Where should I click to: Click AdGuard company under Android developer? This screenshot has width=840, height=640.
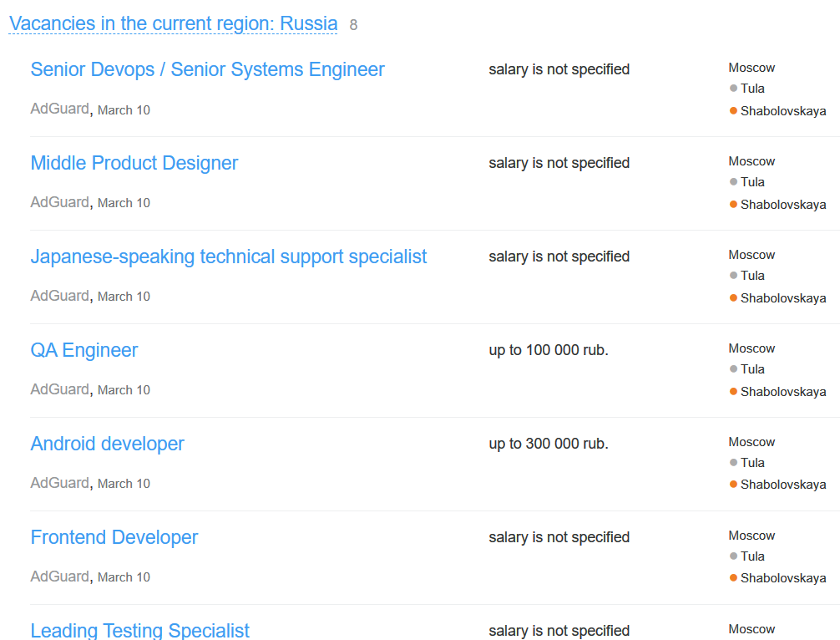59,483
